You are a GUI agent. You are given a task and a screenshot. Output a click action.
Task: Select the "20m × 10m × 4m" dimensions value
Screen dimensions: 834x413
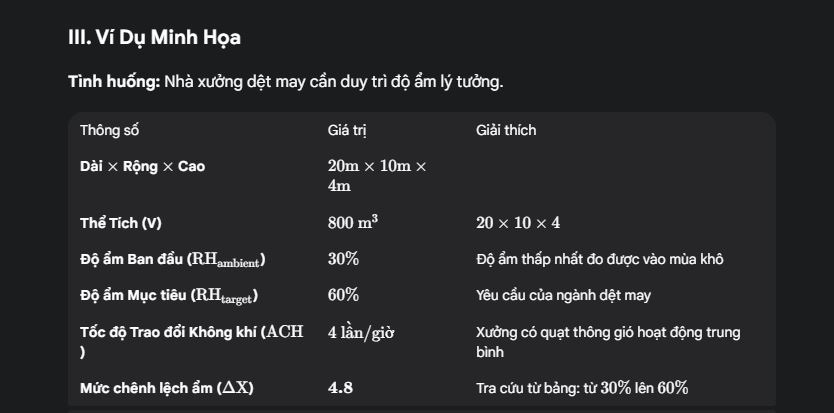click(376, 176)
